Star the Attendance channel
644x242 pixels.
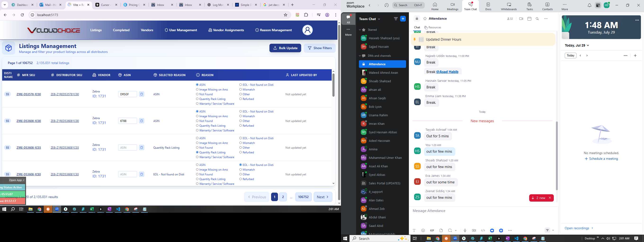point(425,19)
